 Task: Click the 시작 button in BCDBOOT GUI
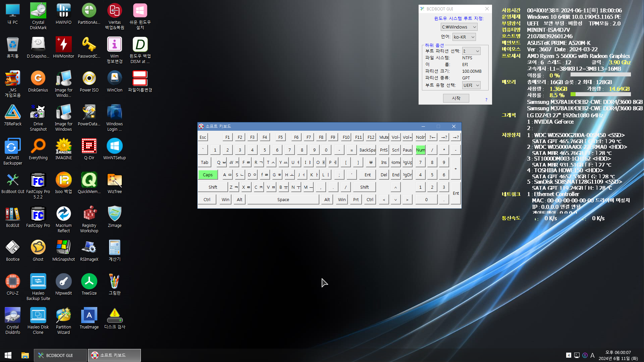pyautogui.click(x=456, y=98)
